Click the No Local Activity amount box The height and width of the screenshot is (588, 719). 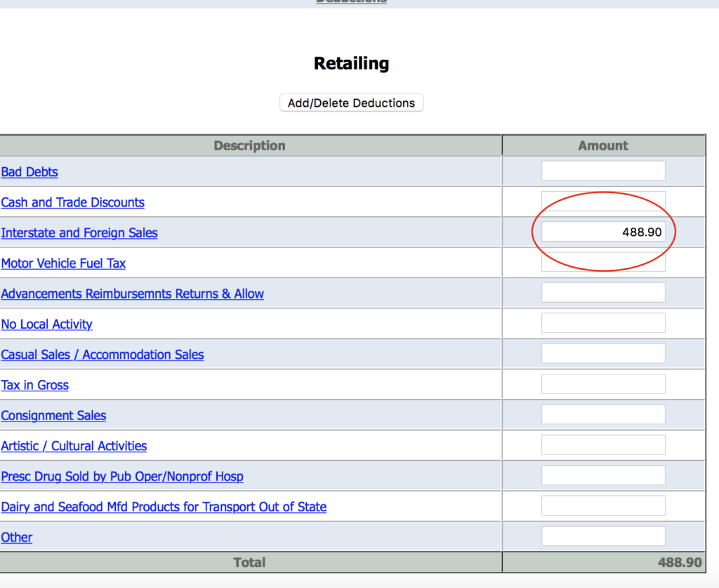pyautogui.click(x=602, y=323)
